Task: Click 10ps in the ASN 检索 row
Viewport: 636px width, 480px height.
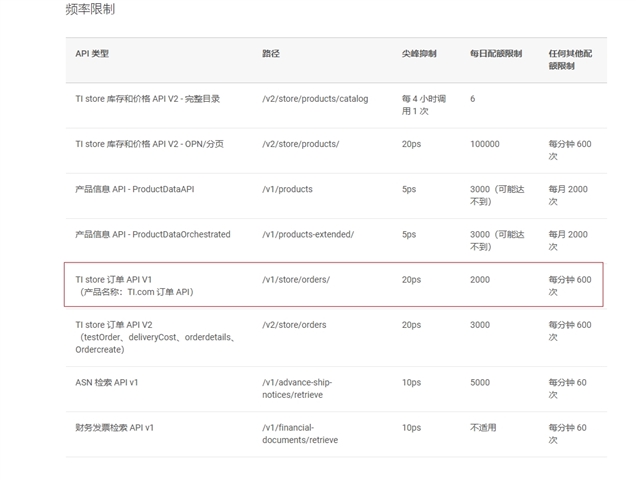Action: point(411,382)
